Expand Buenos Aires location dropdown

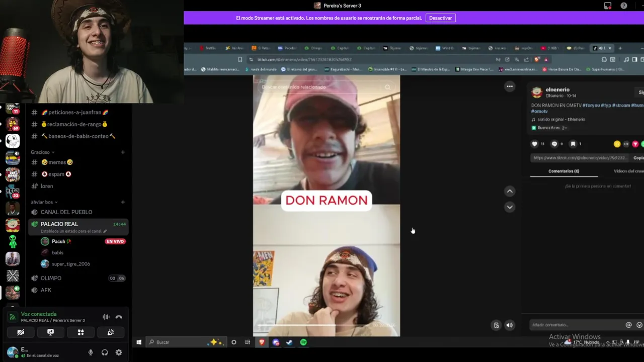pyautogui.click(x=549, y=128)
